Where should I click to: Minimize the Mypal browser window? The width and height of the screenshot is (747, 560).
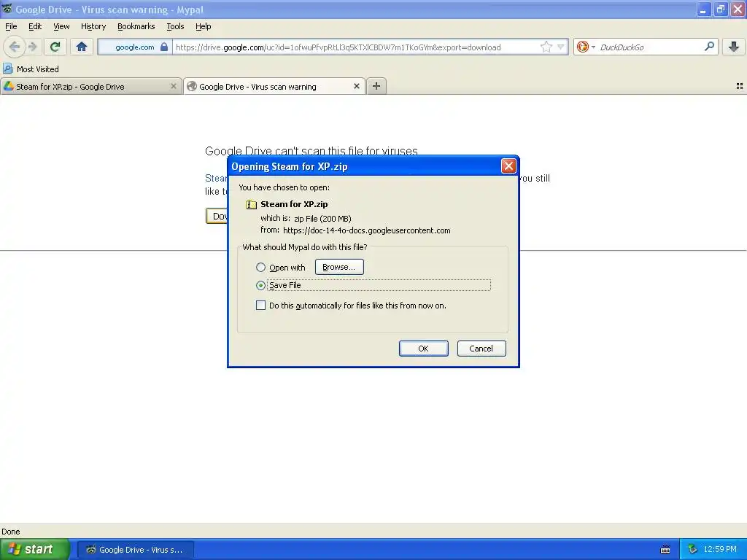[x=703, y=9]
